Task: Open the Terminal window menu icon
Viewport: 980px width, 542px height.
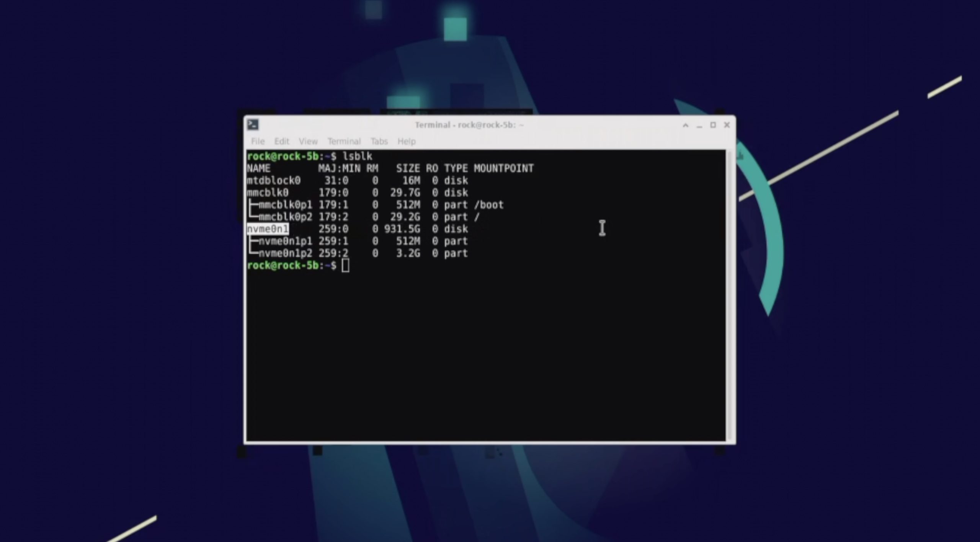Action: 253,125
